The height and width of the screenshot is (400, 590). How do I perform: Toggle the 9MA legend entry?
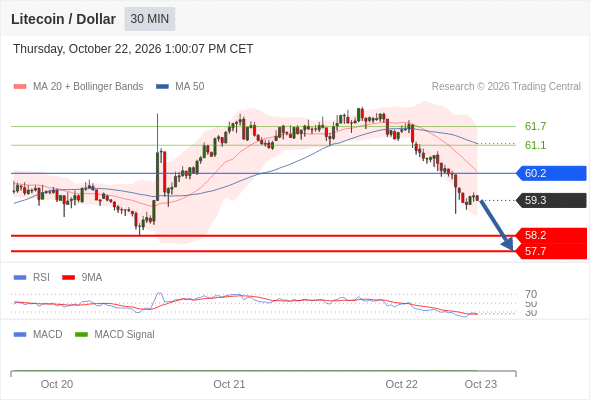82,277
